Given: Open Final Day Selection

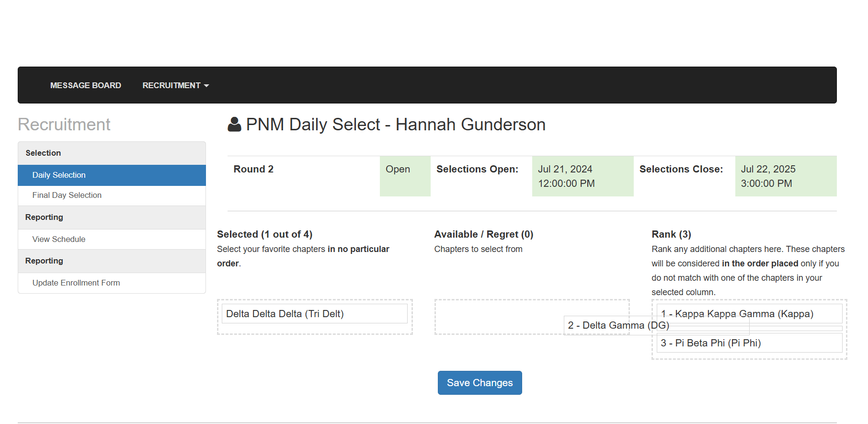Looking at the screenshot, I should pos(67,195).
